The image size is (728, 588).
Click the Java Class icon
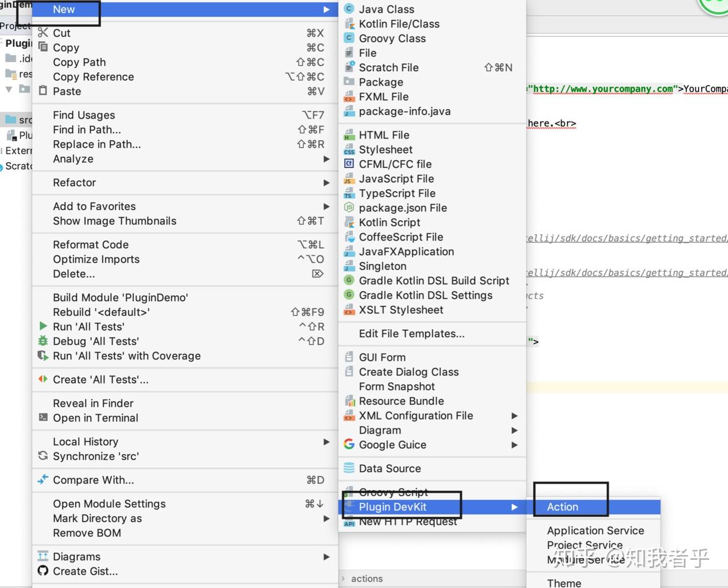tap(349, 9)
